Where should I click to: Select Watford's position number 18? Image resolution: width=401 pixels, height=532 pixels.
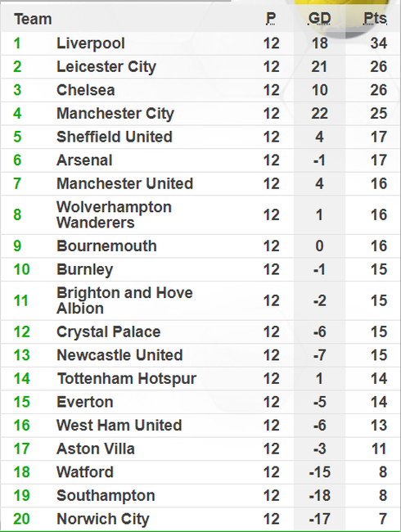(21, 472)
